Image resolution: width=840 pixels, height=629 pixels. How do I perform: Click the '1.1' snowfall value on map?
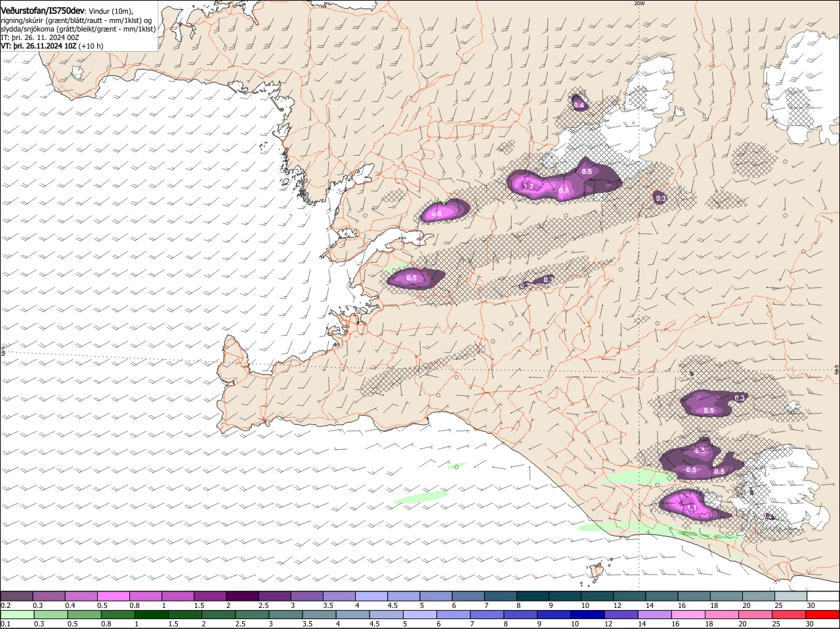coord(691,508)
